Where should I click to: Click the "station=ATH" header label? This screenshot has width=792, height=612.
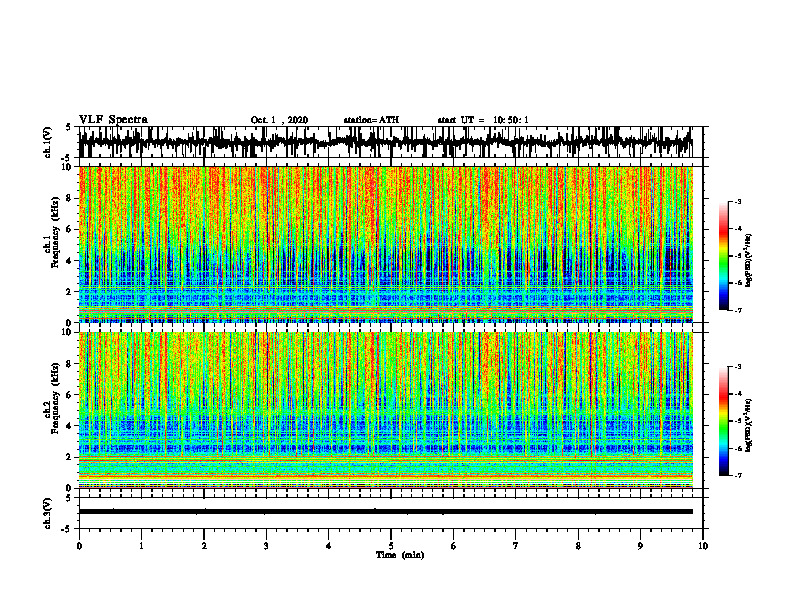coord(371,120)
